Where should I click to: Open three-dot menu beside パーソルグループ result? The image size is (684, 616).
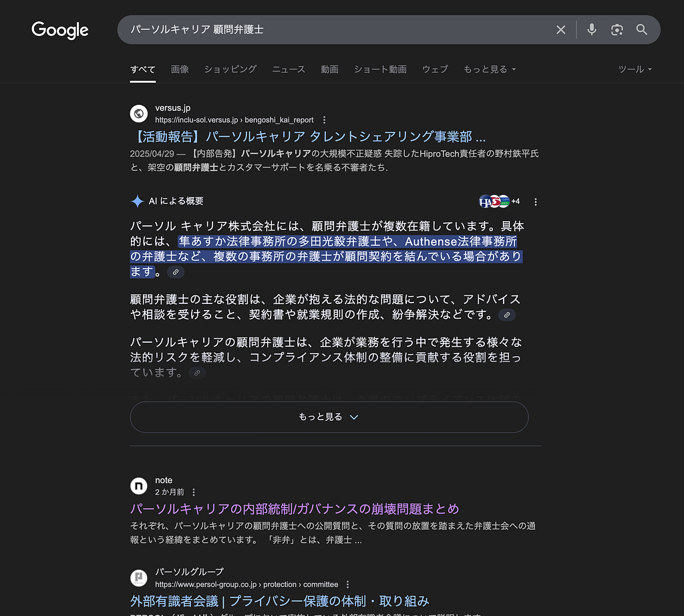point(347,585)
